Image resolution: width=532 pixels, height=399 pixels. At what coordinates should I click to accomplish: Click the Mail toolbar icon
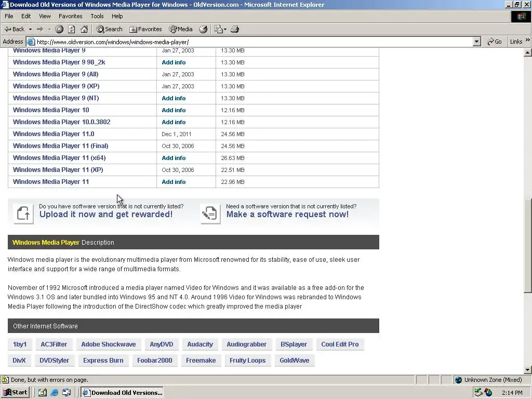pos(219,29)
